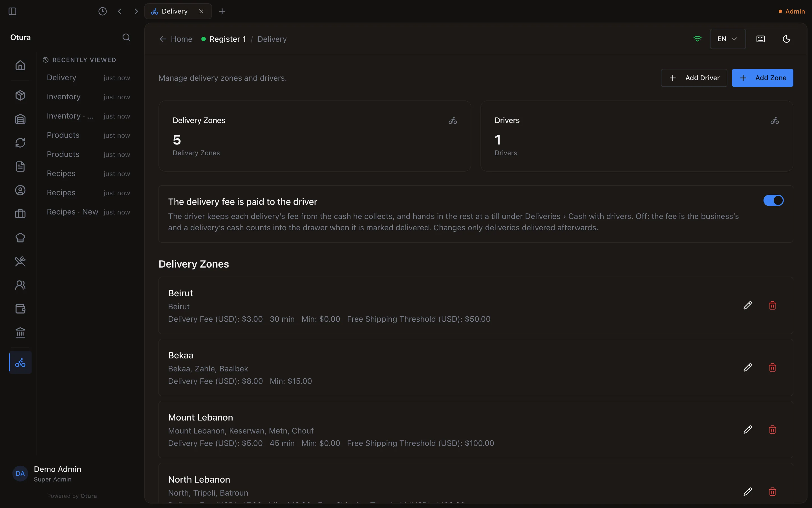812x508 pixels.
Task: Switch theme with the moon icon
Action: tap(787, 39)
